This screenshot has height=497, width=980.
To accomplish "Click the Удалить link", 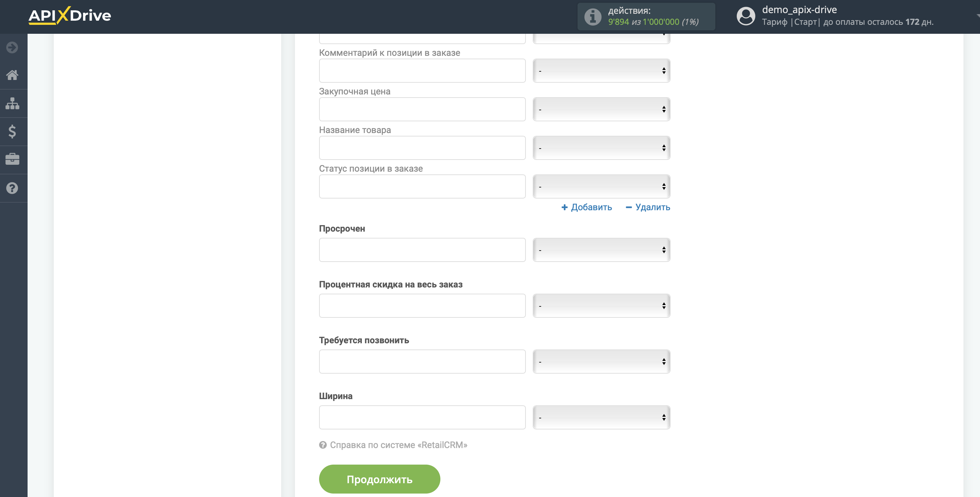I will pos(648,207).
